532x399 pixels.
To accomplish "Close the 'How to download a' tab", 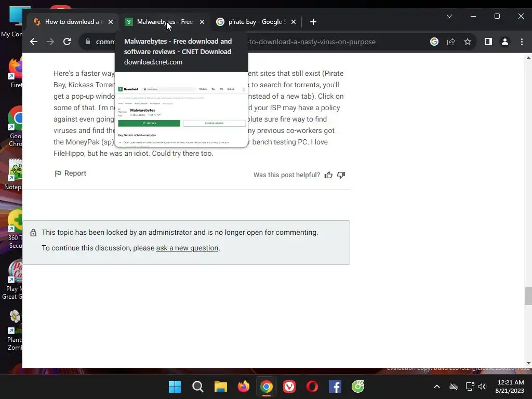I will click(111, 22).
